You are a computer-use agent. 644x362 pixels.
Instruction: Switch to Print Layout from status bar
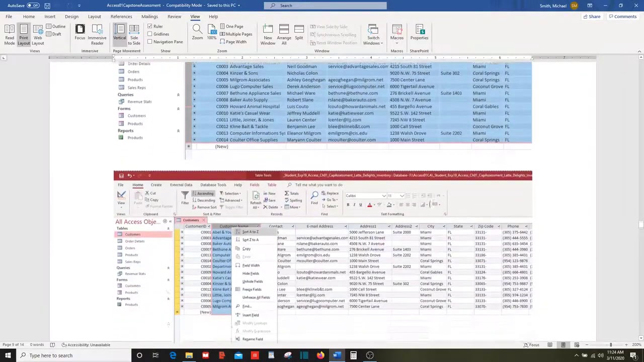tap(563, 345)
